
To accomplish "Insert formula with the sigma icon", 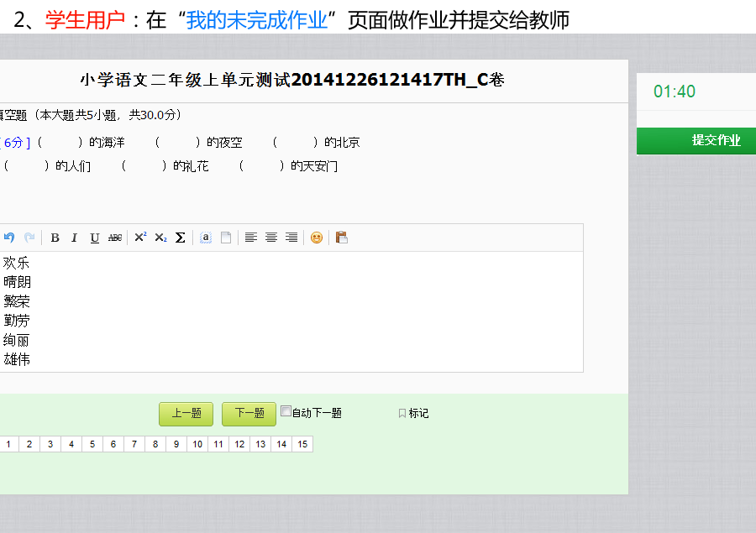I will 181,238.
